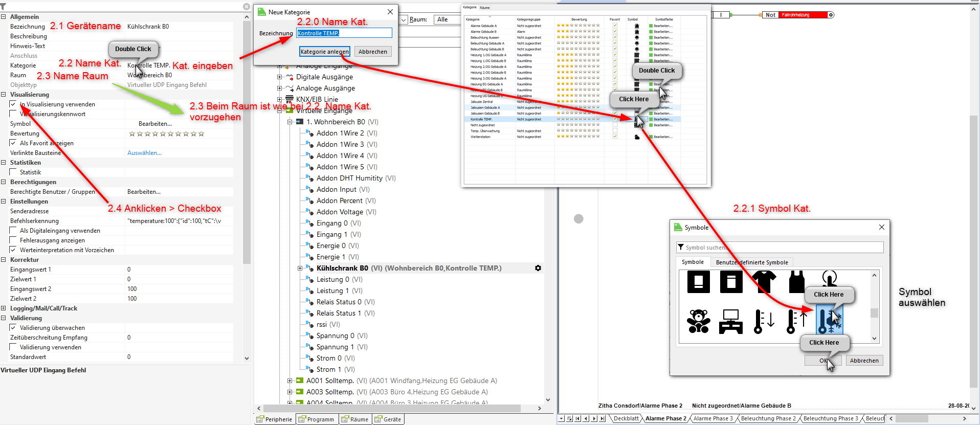Click green Symbolfarbe swatch for Alarme Gebäude A

coord(651,26)
